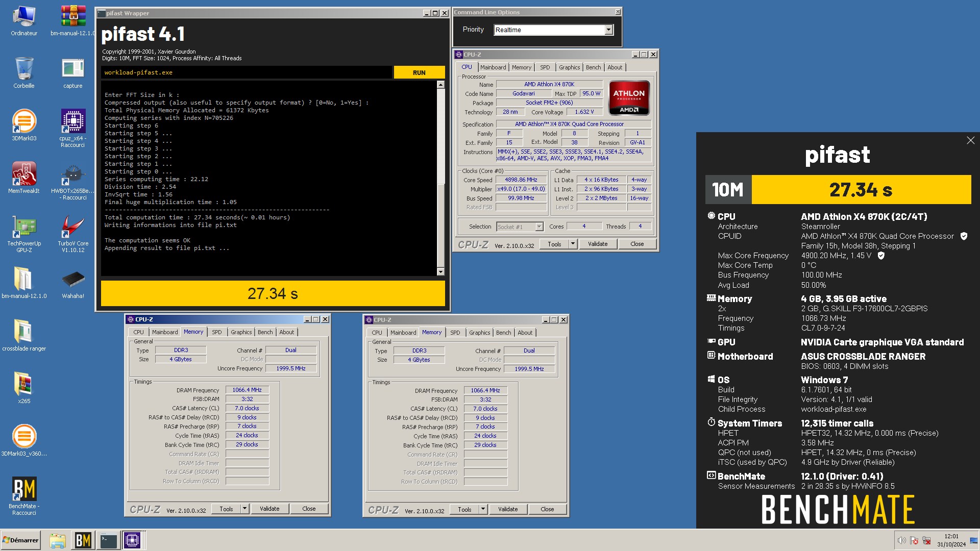Open the Corbeille recycle bin
Screen dimensions: 980x551
coord(24,73)
